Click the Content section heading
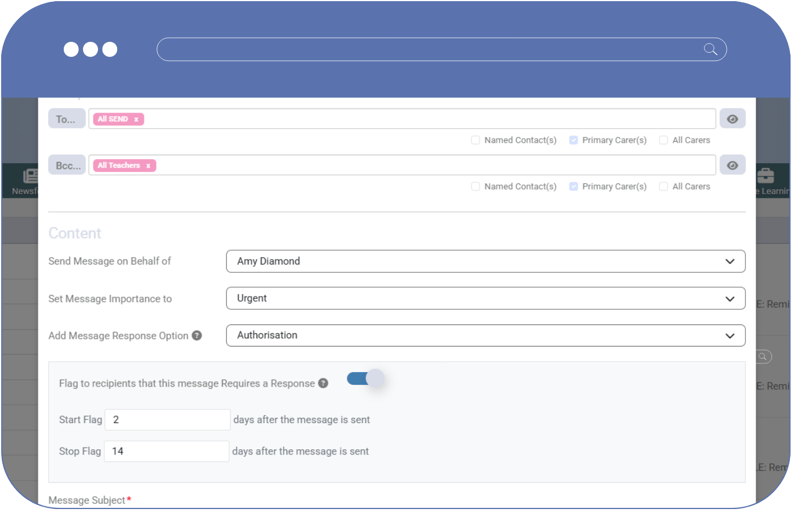The height and width of the screenshot is (516, 812). click(75, 233)
